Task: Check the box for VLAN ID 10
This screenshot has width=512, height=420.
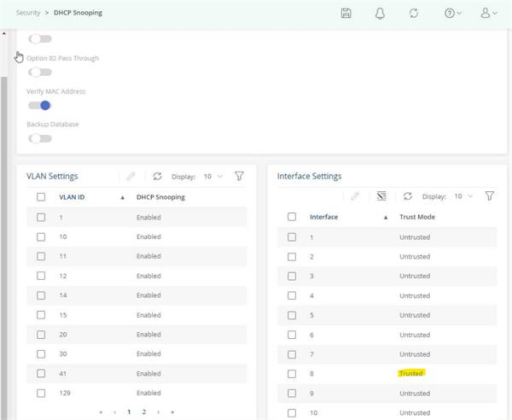Action: pos(41,236)
